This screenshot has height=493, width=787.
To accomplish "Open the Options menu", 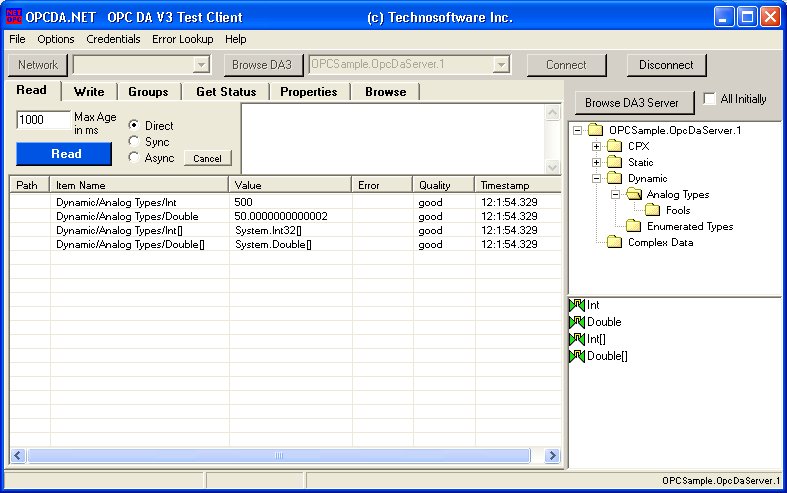I will pos(56,39).
